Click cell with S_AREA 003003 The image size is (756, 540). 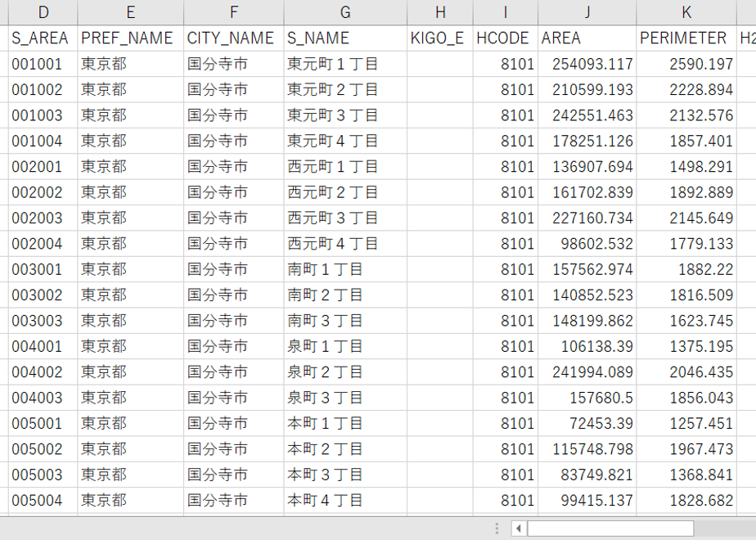click(x=43, y=321)
